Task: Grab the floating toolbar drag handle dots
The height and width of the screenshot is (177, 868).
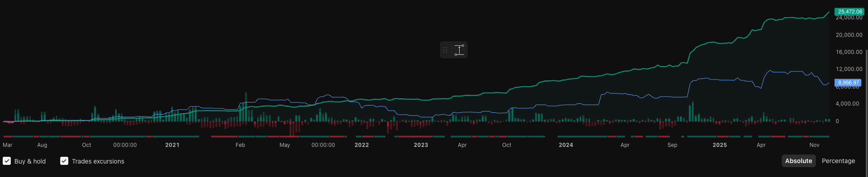Action: tap(445, 50)
